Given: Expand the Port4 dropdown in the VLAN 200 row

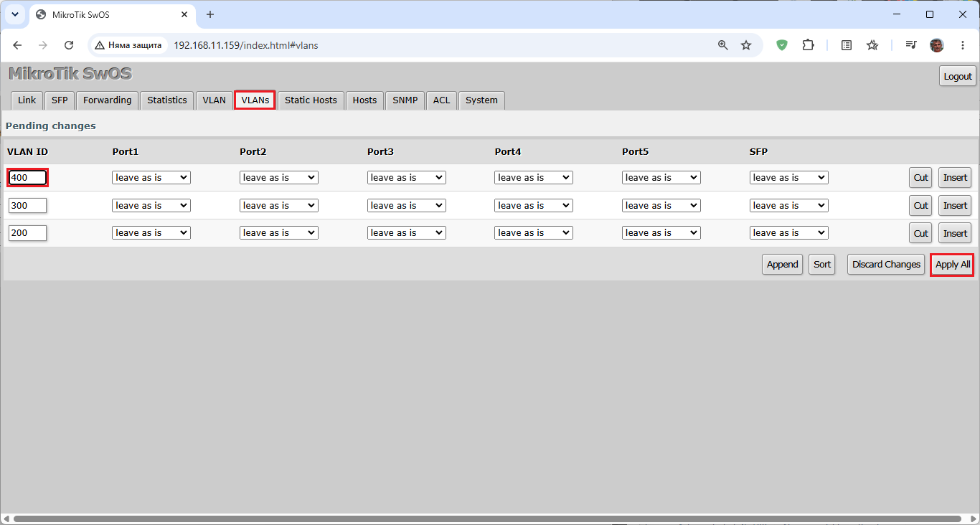Looking at the screenshot, I should [534, 233].
